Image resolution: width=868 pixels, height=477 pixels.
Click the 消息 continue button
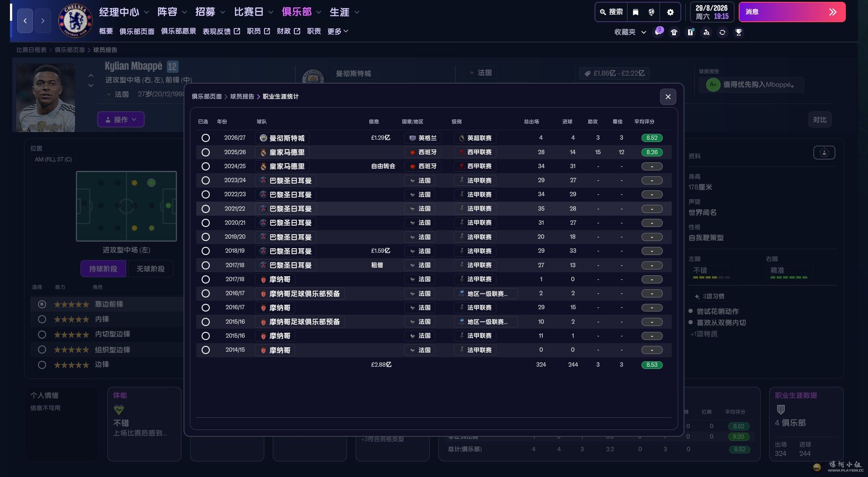tap(792, 12)
